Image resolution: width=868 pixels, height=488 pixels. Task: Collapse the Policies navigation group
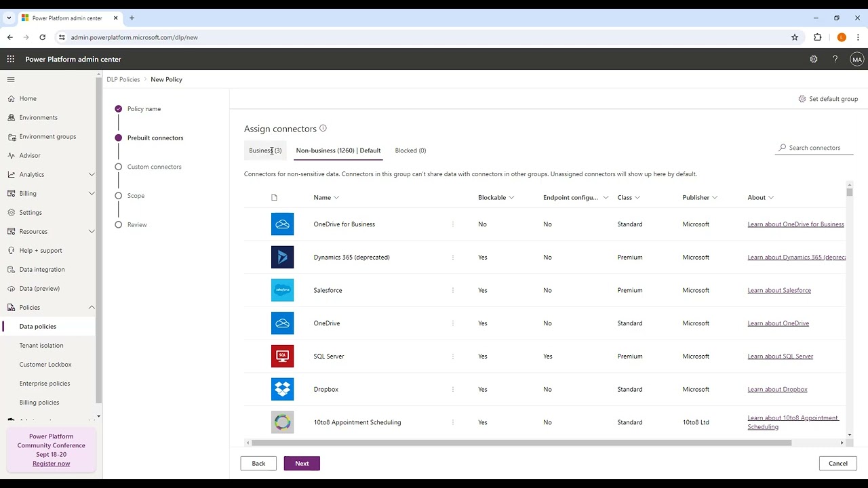coord(92,307)
